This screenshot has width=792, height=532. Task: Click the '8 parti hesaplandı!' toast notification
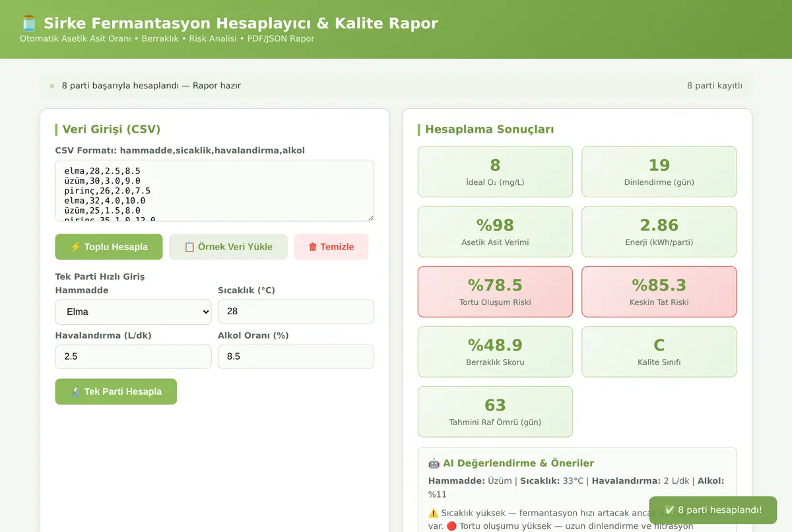click(713, 510)
